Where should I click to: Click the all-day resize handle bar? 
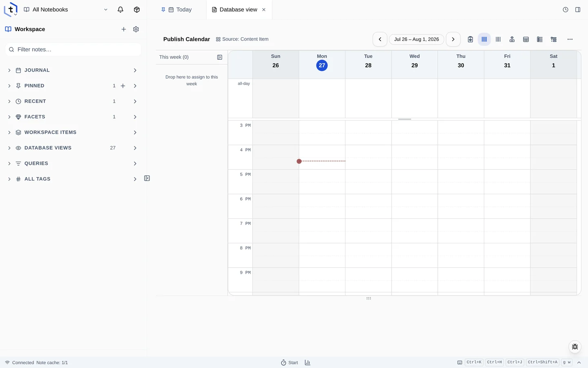point(405,119)
